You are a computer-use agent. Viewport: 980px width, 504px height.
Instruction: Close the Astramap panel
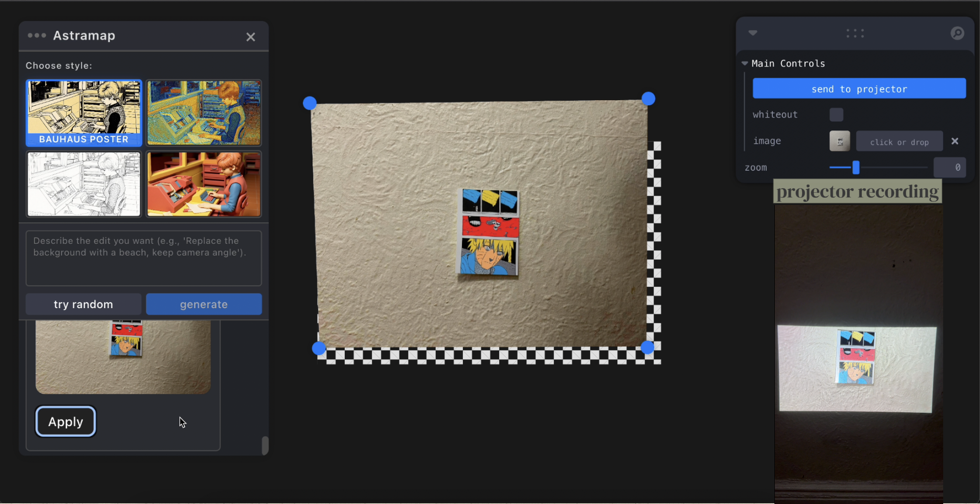click(250, 37)
